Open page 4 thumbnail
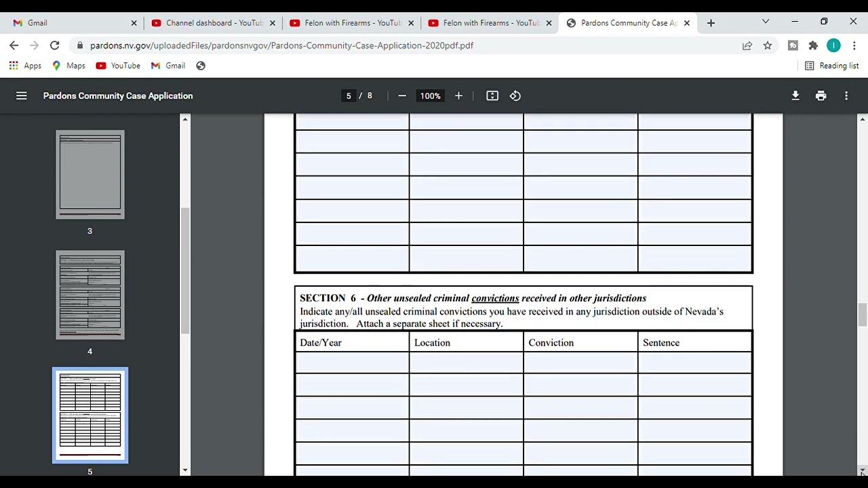 point(90,295)
